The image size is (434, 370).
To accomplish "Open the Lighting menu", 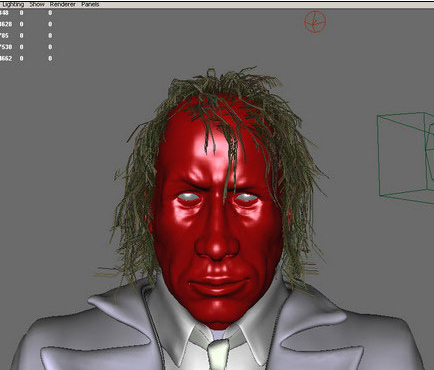I will coord(13,4).
